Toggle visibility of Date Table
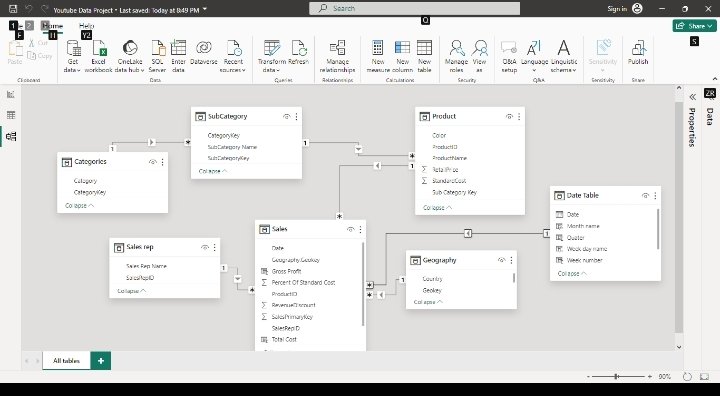 click(x=645, y=196)
